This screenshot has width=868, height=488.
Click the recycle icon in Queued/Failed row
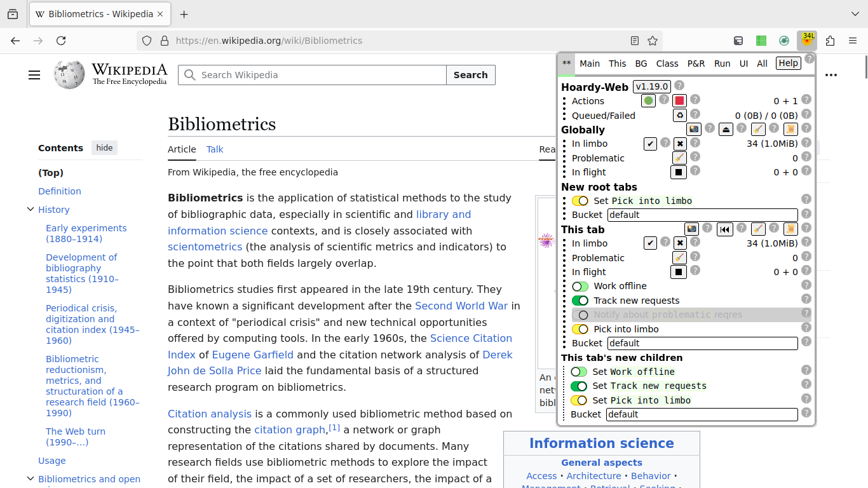[680, 116]
